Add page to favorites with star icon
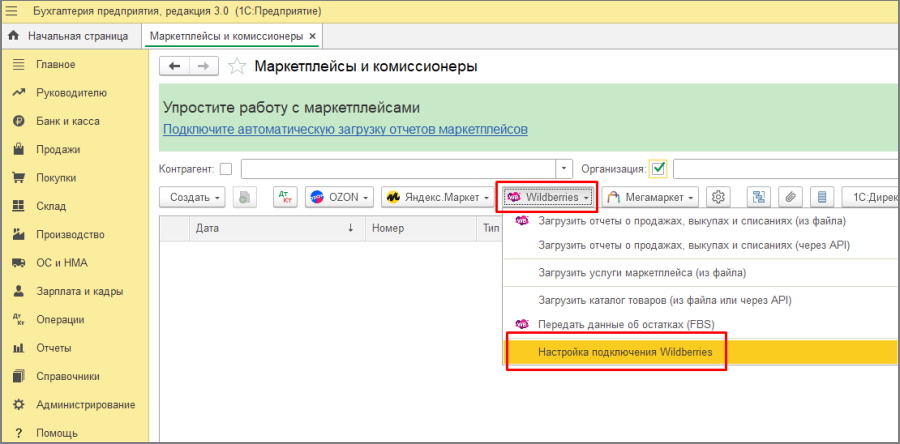The image size is (900, 444). 236,67
